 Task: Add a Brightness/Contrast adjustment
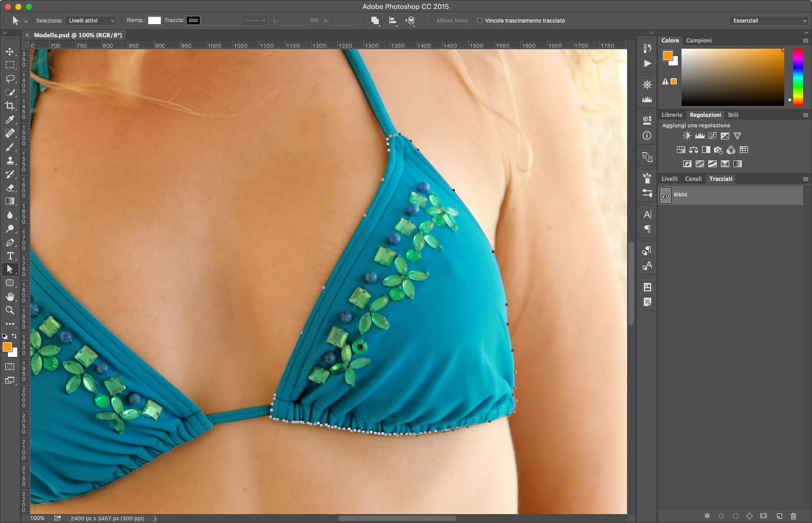tap(687, 136)
